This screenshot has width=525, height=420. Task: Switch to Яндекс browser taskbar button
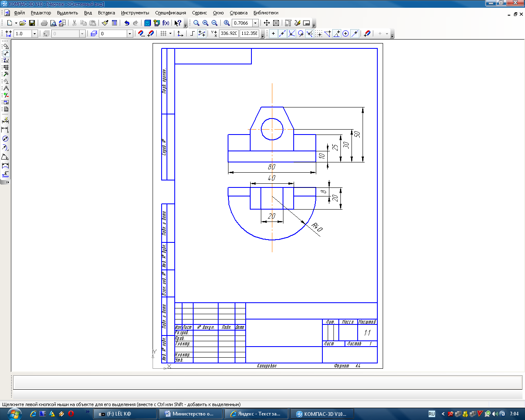(x=256, y=414)
